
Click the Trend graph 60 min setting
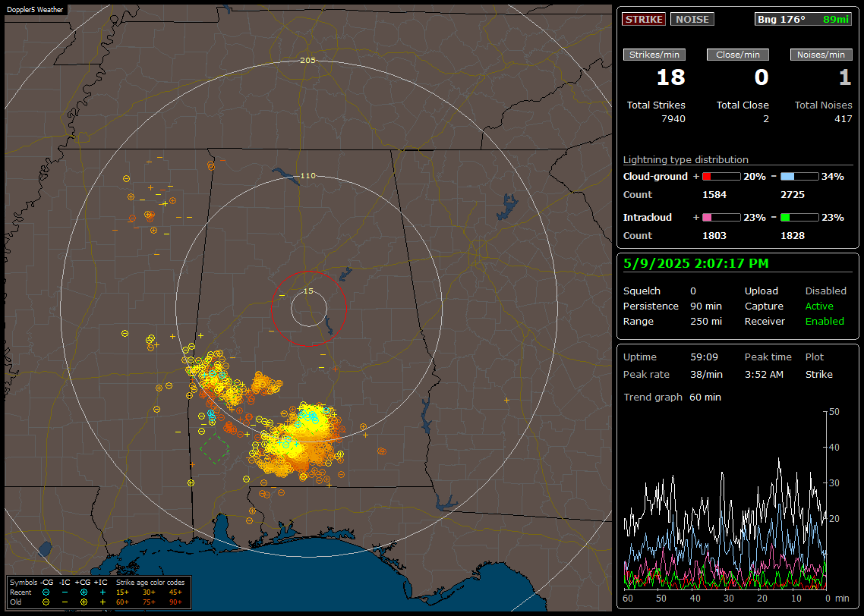pyautogui.click(x=705, y=398)
